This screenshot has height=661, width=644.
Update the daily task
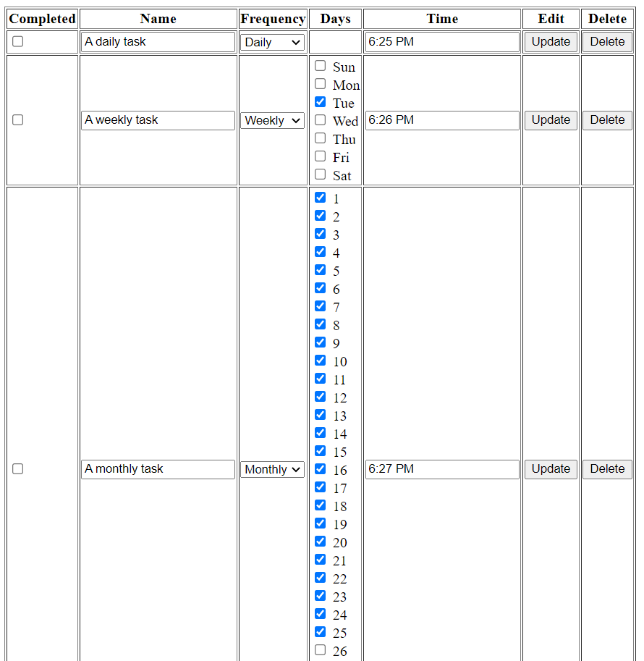550,41
